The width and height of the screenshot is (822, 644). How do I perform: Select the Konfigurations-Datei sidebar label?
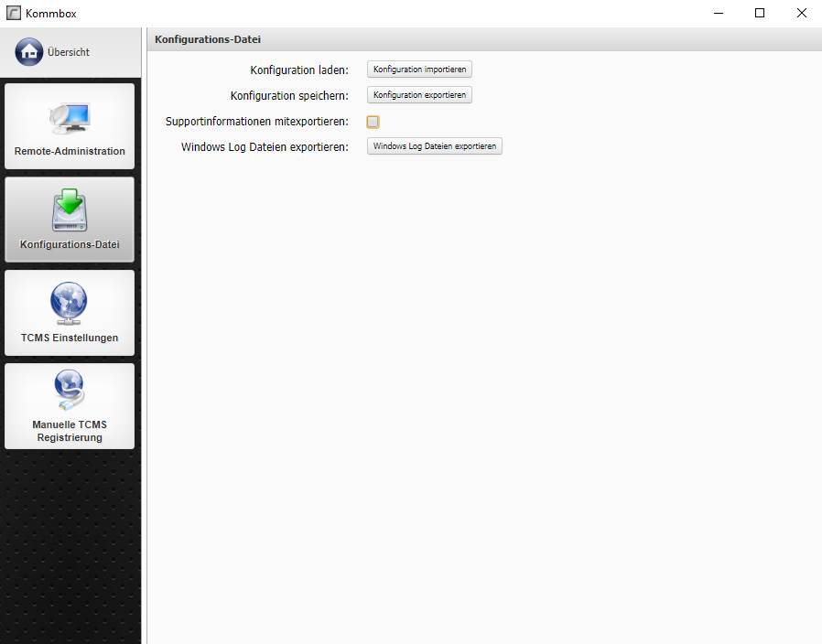70,244
